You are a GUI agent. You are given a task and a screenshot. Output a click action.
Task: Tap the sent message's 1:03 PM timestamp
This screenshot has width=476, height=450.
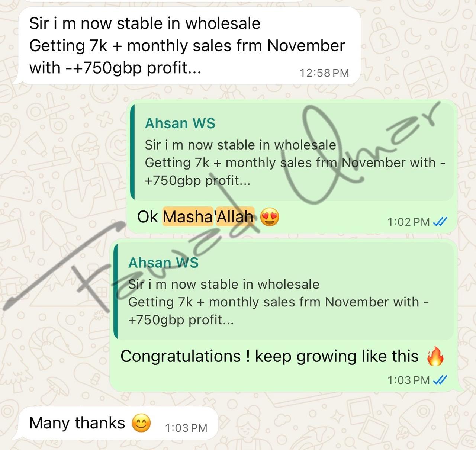click(409, 380)
